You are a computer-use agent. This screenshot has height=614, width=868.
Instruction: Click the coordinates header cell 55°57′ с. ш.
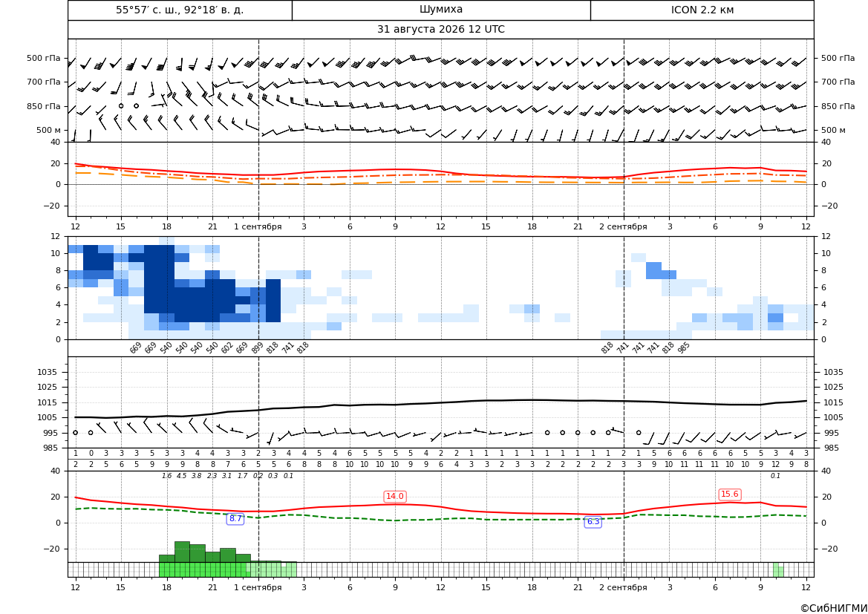tap(180, 10)
